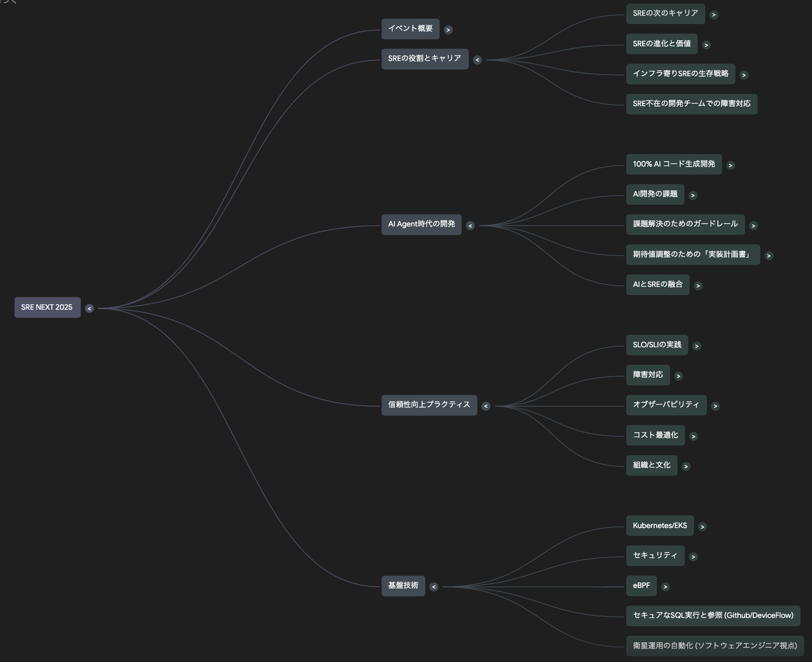Select the コスト最適化 node

655,436
